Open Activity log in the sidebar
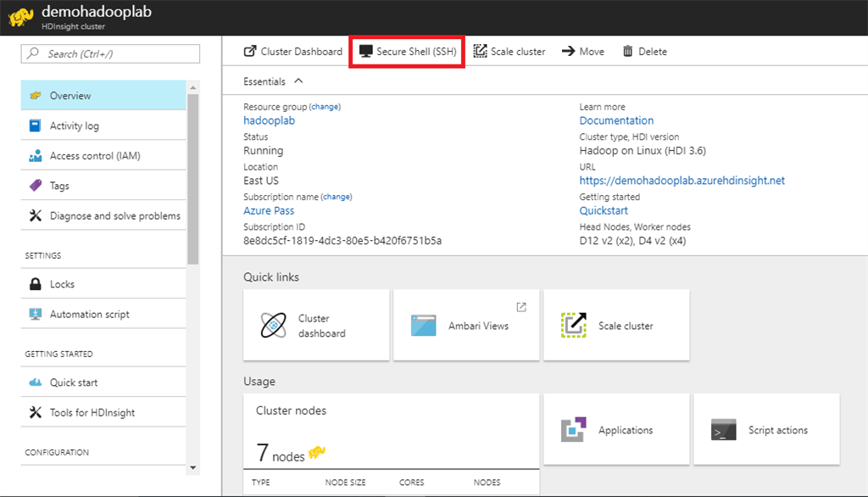This screenshot has height=497, width=868. [75, 126]
